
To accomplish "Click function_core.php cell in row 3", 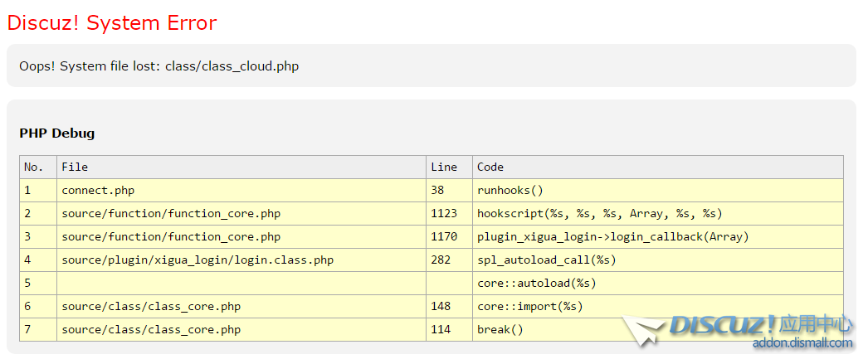I will coord(241,237).
